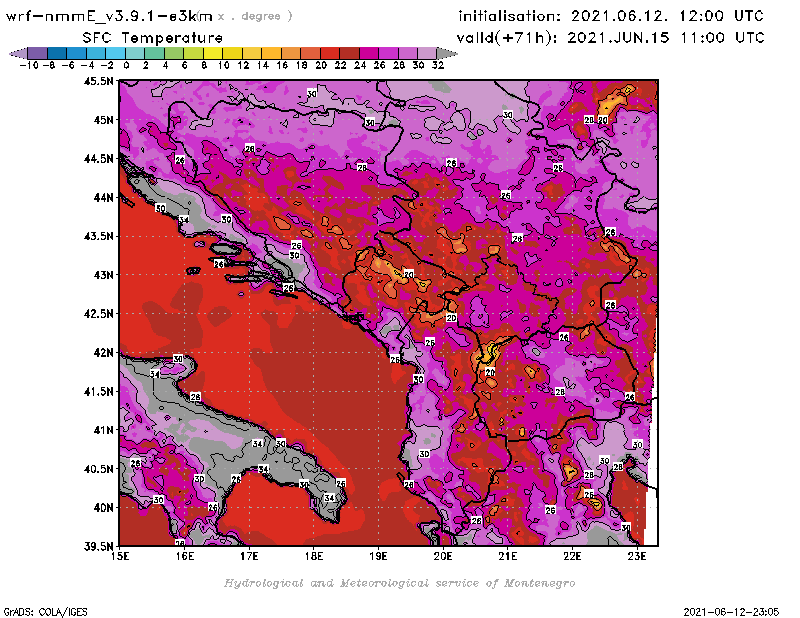
Task: Click the gray above-32 arrow on the colorbar
Action: click(x=447, y=53)
